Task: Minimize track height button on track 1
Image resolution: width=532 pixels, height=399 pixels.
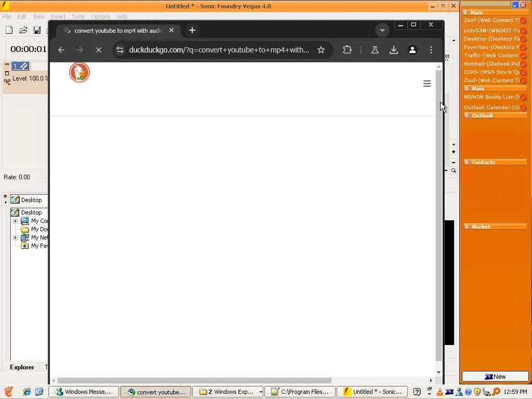Action: click(7, 64)
